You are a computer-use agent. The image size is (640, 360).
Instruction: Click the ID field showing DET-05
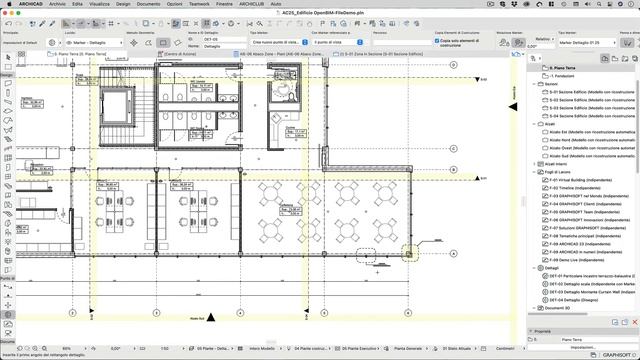tap(224, 39)
